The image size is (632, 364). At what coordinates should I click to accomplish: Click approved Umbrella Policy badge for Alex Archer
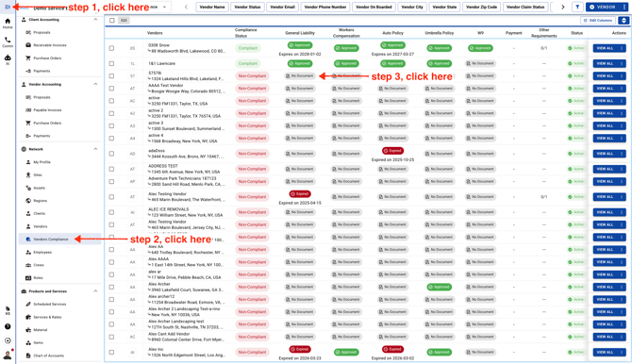[x=440, y=287]
